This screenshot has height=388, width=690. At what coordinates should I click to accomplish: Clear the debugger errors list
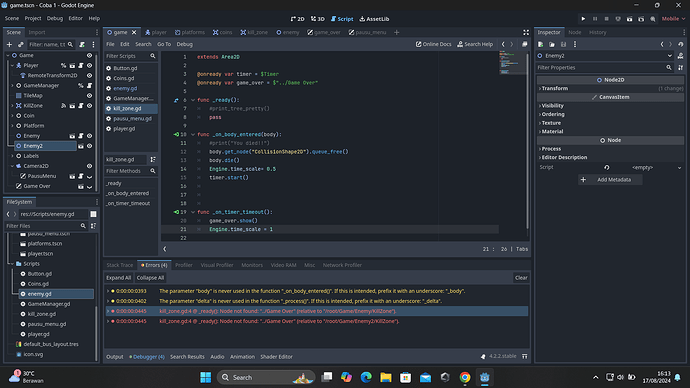521,278
